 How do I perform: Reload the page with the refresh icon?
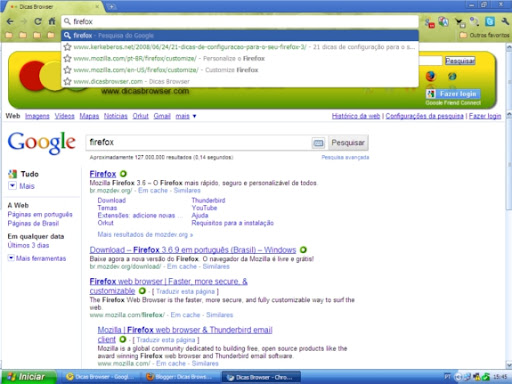coord(38,22)
